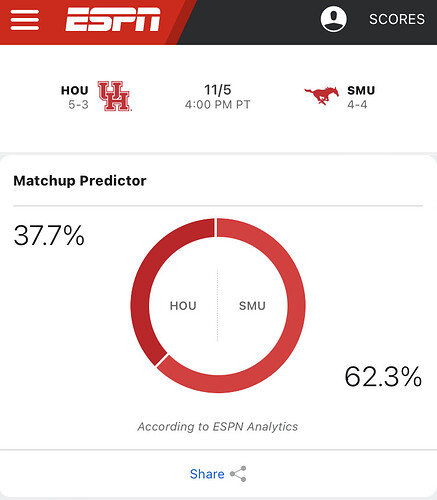This screenshot has width=437, height=500.
Task: Click the SMU mustang logo
Action: click(x=321, y=96)
